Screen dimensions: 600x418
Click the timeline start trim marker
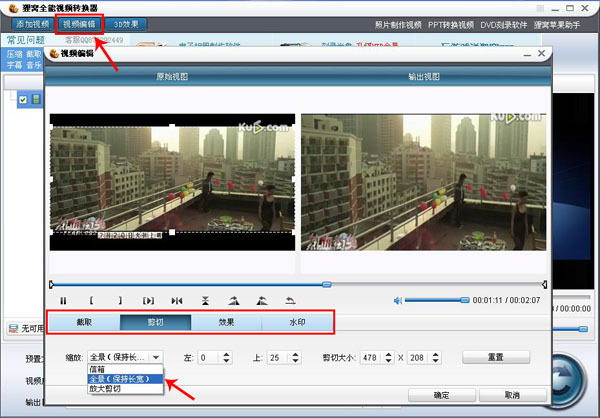pos(52,284)
